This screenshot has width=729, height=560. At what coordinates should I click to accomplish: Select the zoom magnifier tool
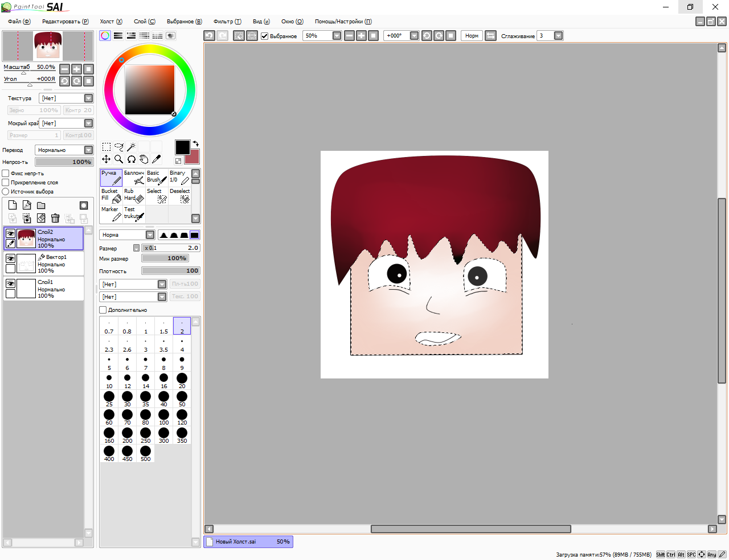pyautogui.click(x=119, y=159)
